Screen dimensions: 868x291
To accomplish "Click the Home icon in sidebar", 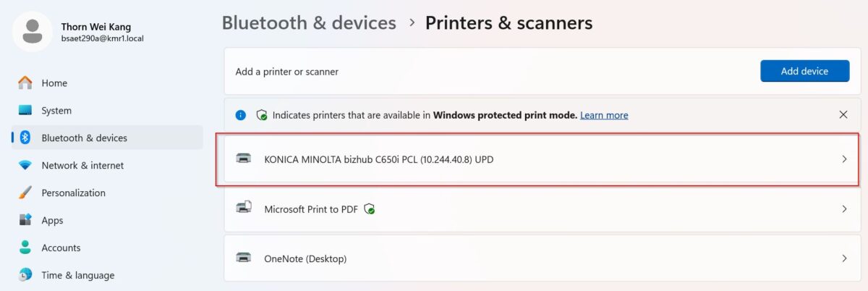I will [x=25, y=83].
